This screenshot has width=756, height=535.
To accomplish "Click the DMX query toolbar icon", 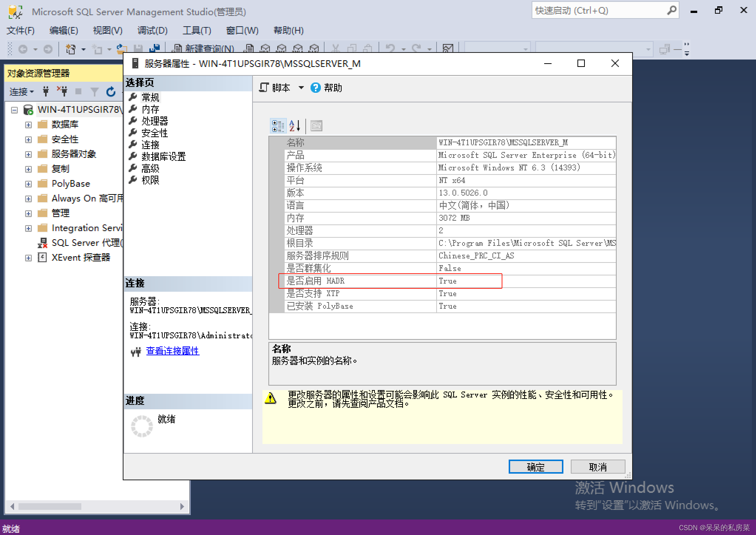I will tap(281, 49).
